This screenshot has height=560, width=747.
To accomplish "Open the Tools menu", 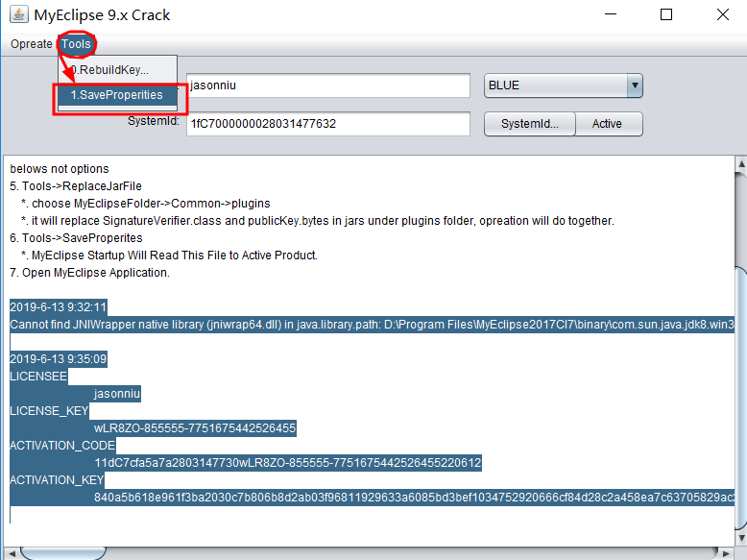I will pos(76,44).
